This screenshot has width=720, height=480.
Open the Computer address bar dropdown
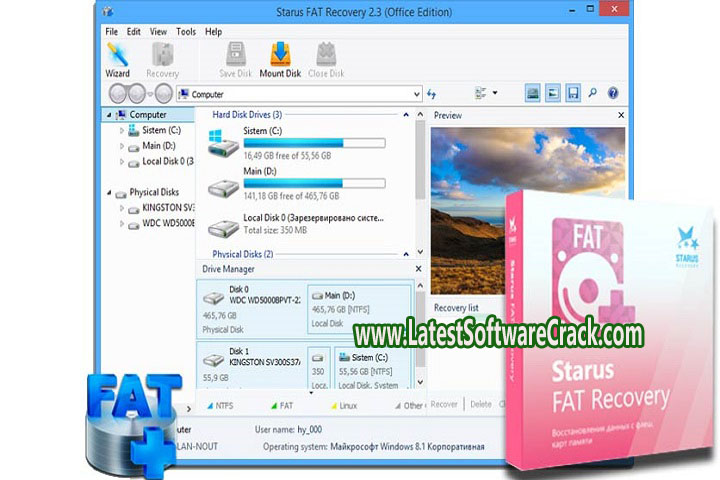point(415,94)
